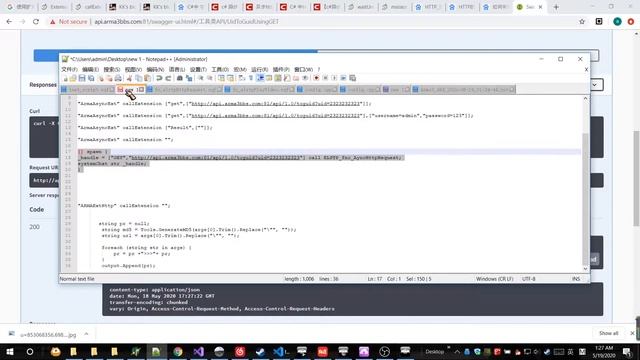The image size is (640, 360).
Task: Open Find with the binoculars icon
Action: pyautogui.click(x=180, y=78)
